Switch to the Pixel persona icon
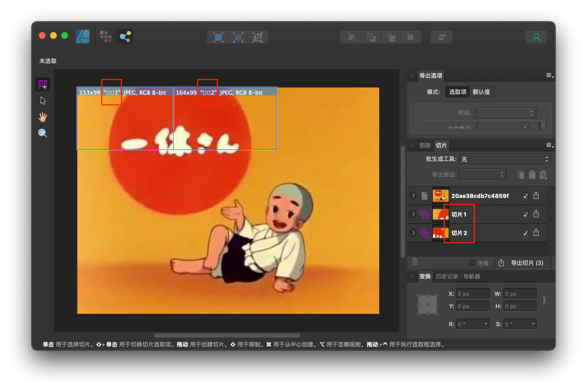Image resolution: width=587 pixels, height=392 pixels. (106, 36)
